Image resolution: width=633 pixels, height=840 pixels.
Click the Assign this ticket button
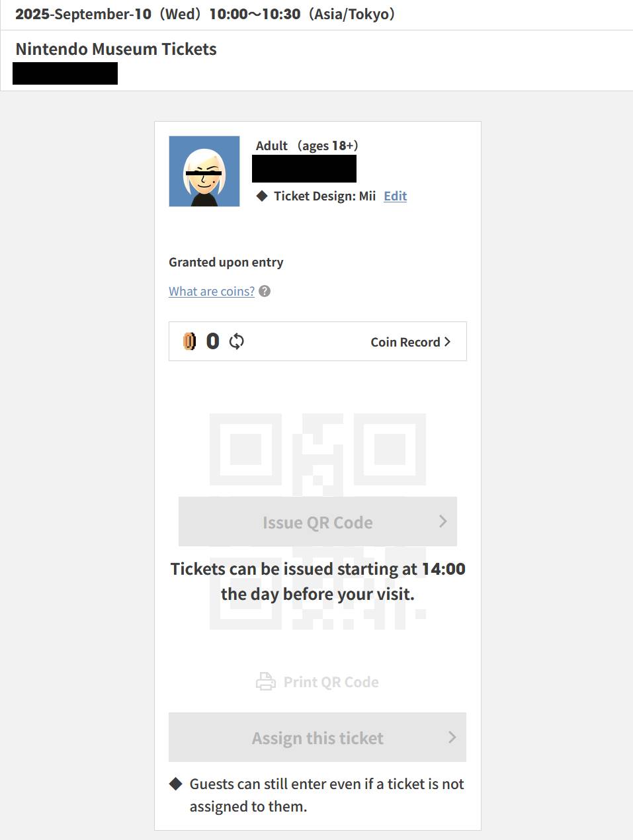click(317, 737)
